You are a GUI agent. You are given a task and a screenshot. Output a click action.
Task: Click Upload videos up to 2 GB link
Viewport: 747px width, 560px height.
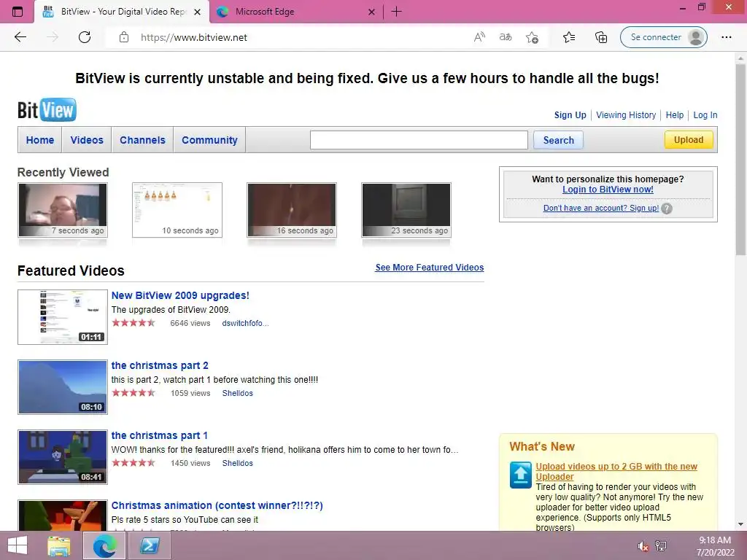[x=616, y=472]
